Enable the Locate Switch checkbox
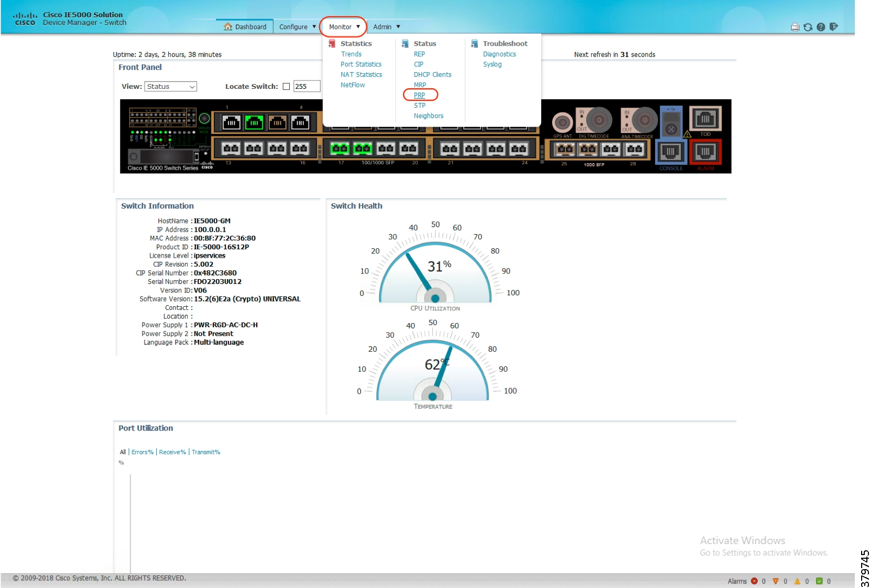Image resolution: width=870 pixels, height=588 pixels. click(286, 87)
